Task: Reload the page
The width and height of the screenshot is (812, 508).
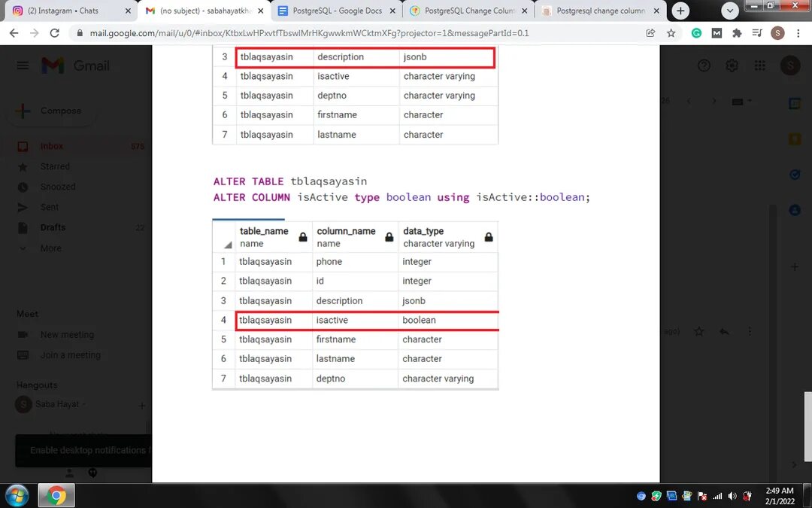Action: pos(54,33)
